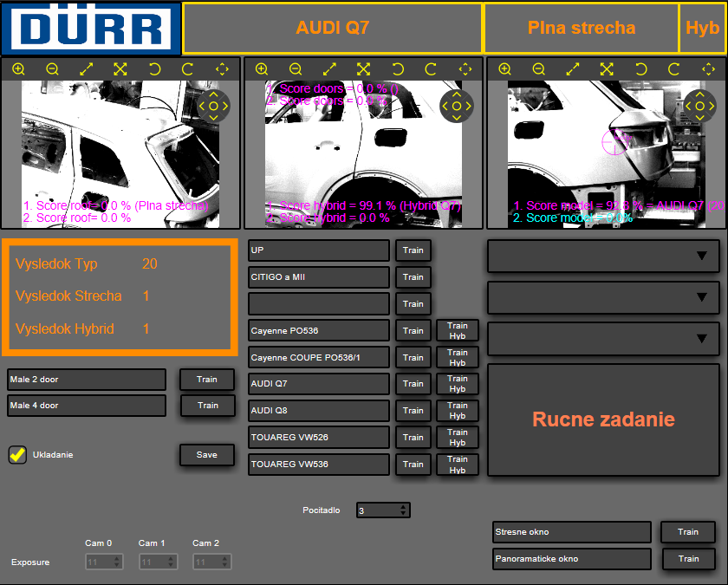Rotate right camera image clockwise
This screenshot has height=585, width=728.
(674, 69)
